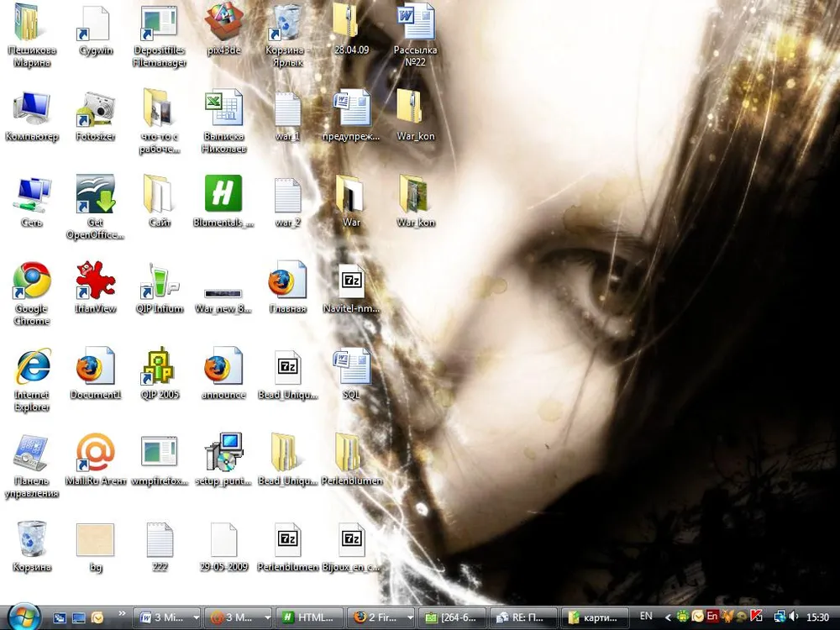This screenshot has height=630, width=840.
Task: Open the Get OpenOffice shortcut
Action: click(95, 194)
